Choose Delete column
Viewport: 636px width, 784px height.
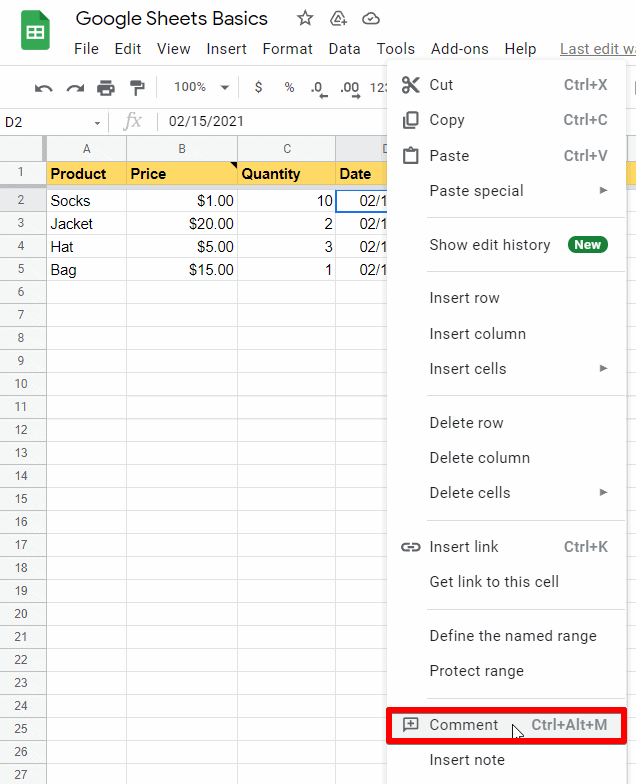point(506,458)
